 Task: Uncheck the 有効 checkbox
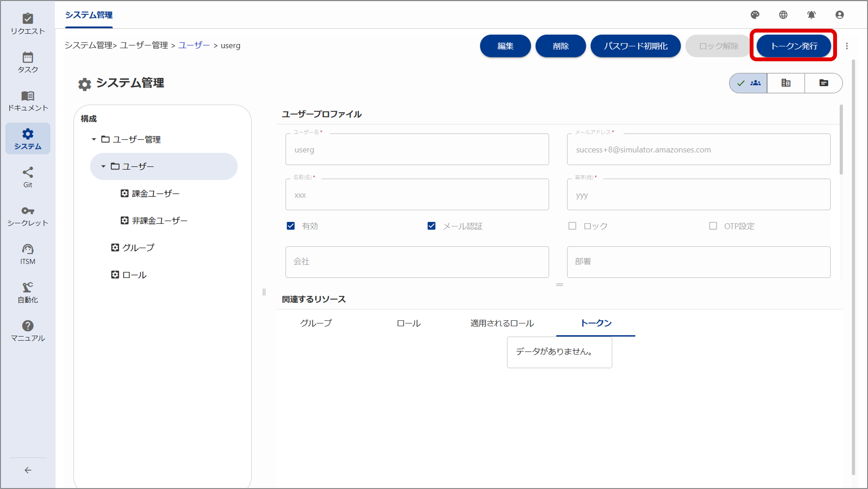click(290, 226)
